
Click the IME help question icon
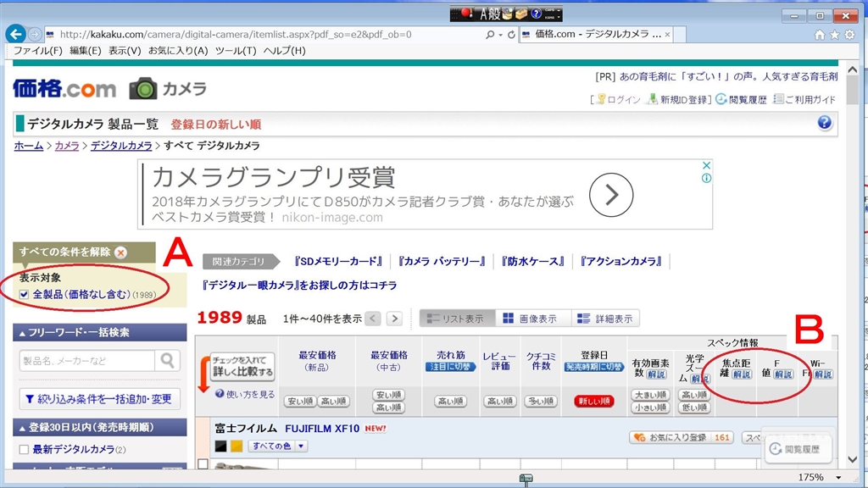point(536,14)
